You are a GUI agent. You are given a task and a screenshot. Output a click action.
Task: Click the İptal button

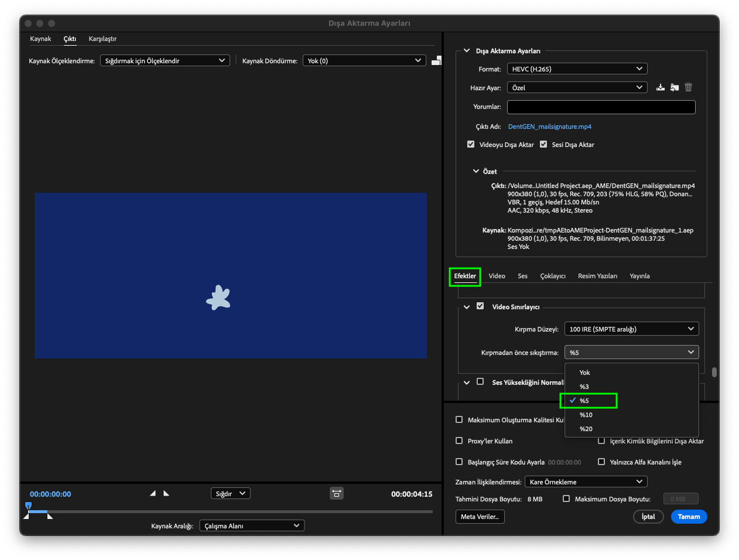tap(648, 516)
